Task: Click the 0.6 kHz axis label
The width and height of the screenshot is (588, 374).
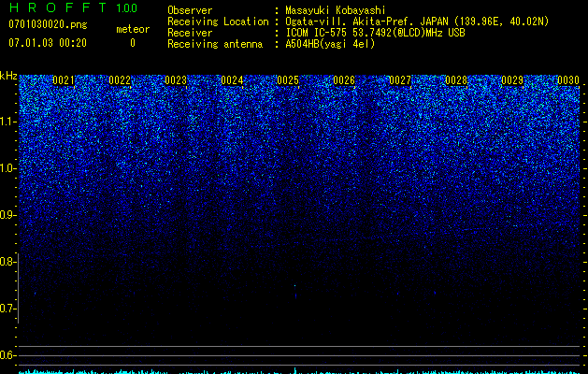Action: click(7, 355)
